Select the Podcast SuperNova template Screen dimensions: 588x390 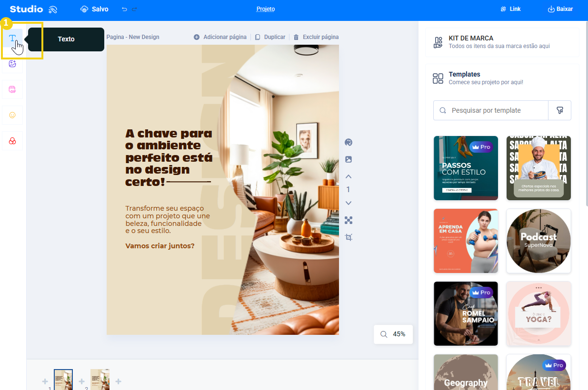click(538, 241)
